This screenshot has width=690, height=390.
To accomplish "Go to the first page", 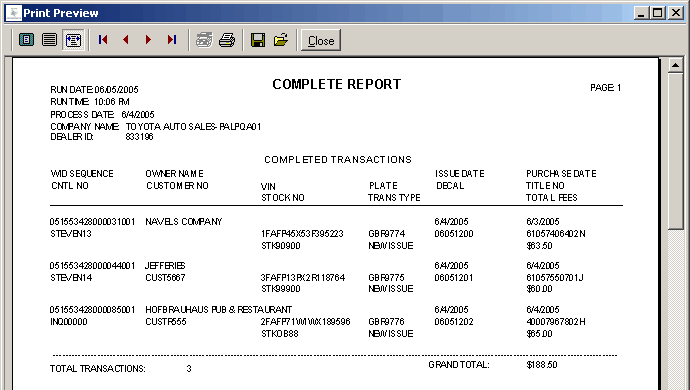I will click(103, 40).
